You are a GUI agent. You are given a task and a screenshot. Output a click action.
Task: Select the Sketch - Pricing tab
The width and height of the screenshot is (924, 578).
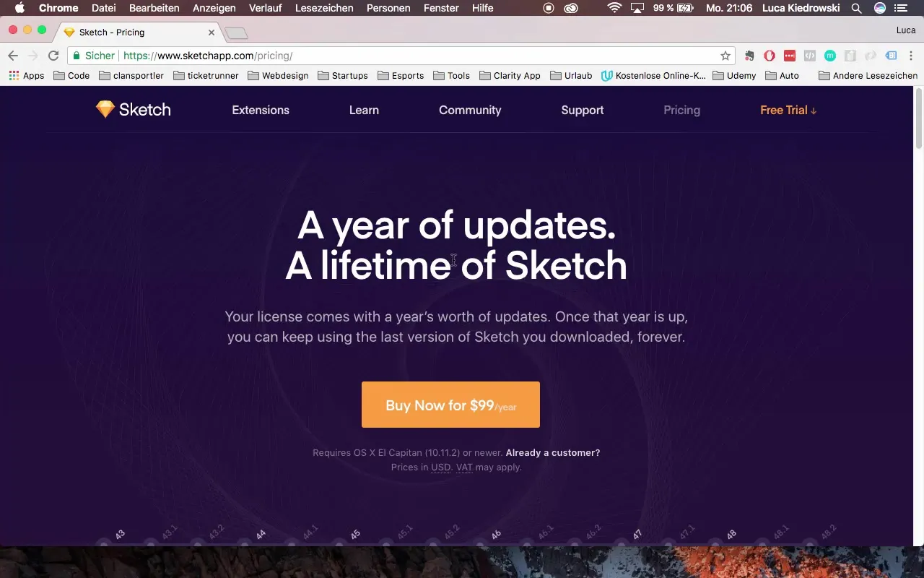pyautogui.click(x=139, y=33)
